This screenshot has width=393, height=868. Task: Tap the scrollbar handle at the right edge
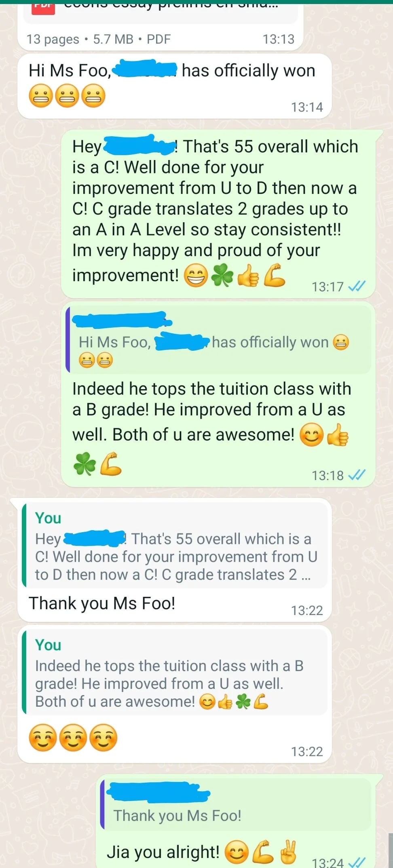[x=391, y=850]
